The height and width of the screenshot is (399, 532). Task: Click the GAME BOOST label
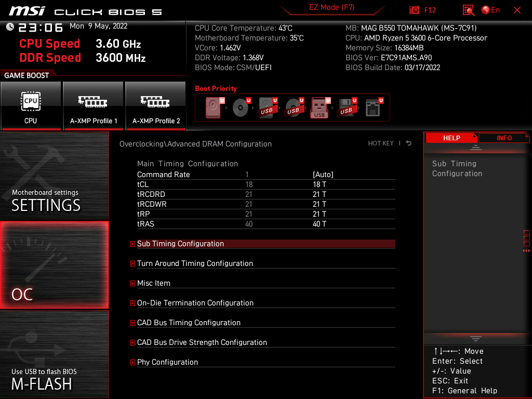pos(26,75)
